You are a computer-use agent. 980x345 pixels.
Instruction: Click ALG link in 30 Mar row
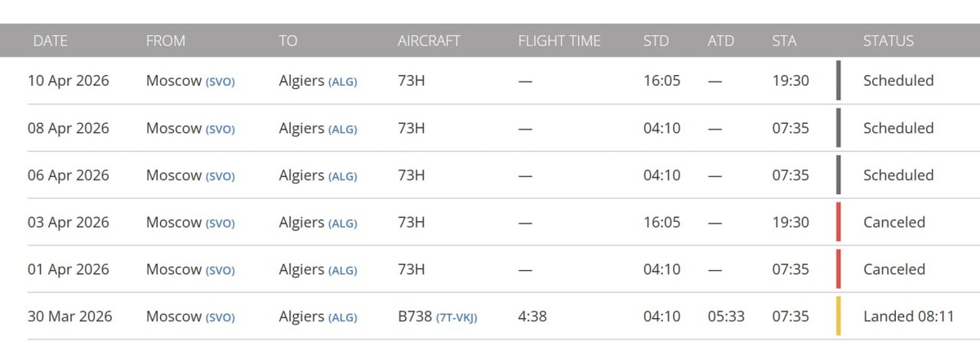[x=342, y=317]
